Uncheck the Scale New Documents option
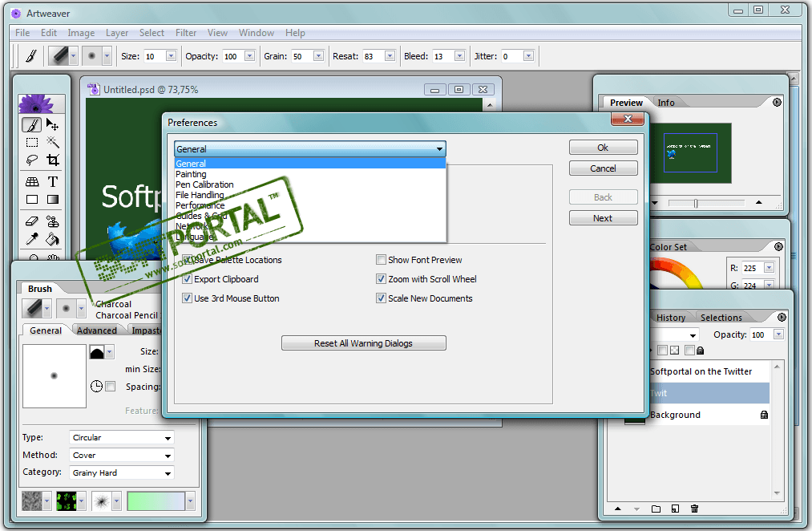Screen dimensions: 812x531 click(381, 298)
